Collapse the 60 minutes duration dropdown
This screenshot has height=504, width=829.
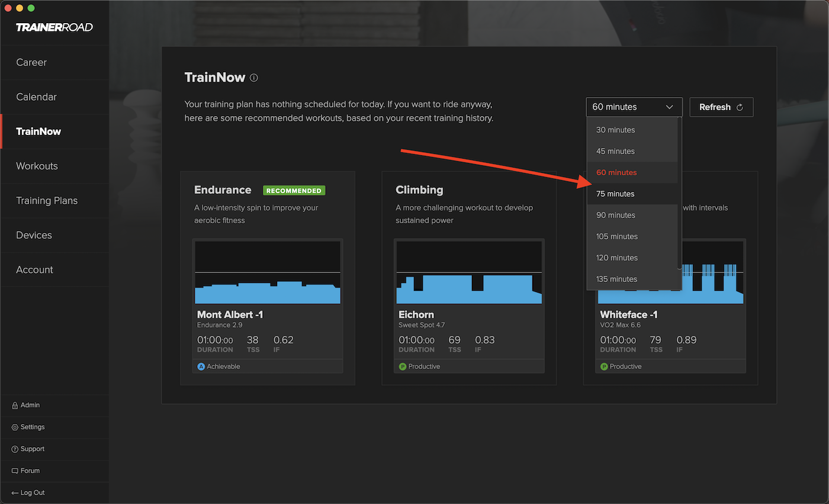click(634, 107)
